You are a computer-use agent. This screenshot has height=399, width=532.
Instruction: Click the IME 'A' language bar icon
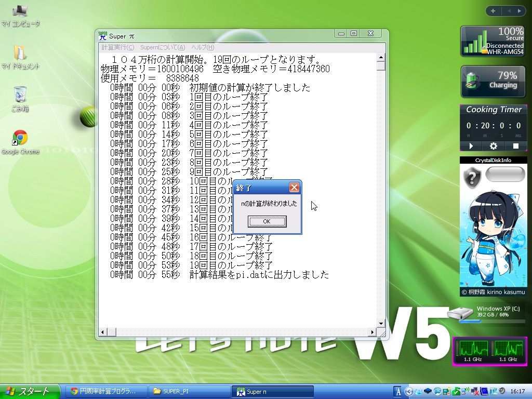pyautogui.click(x=397, y=392)
